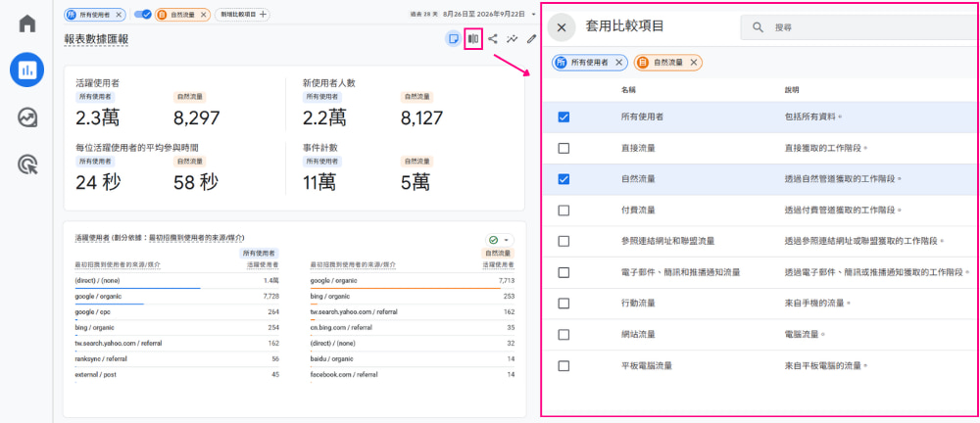
Task: Select the 行動流量 row
Action: point(760,303)
